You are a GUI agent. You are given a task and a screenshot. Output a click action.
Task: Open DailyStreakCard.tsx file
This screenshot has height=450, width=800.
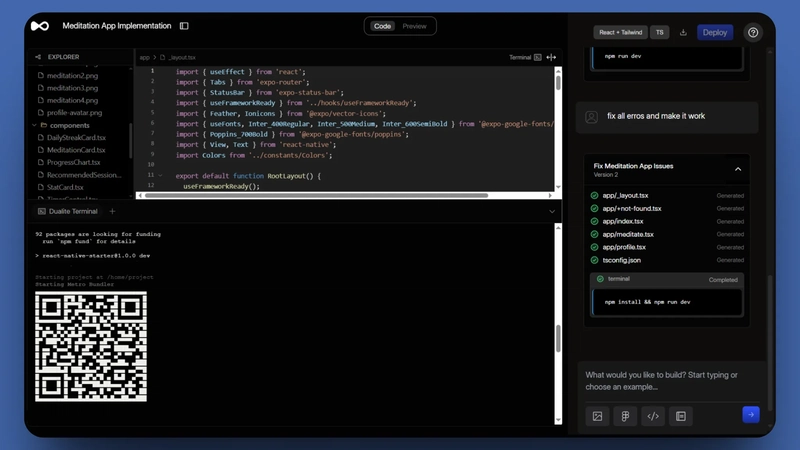pos(76,138)
